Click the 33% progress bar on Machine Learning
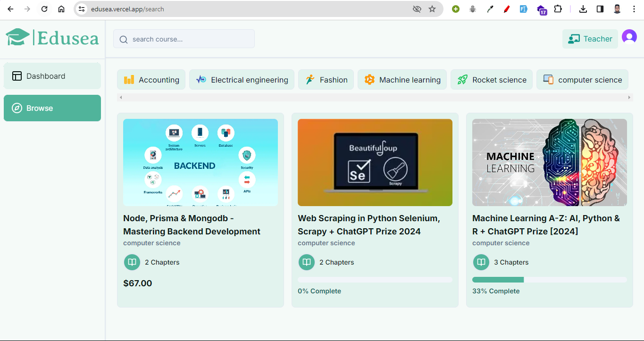 (550, 280)
